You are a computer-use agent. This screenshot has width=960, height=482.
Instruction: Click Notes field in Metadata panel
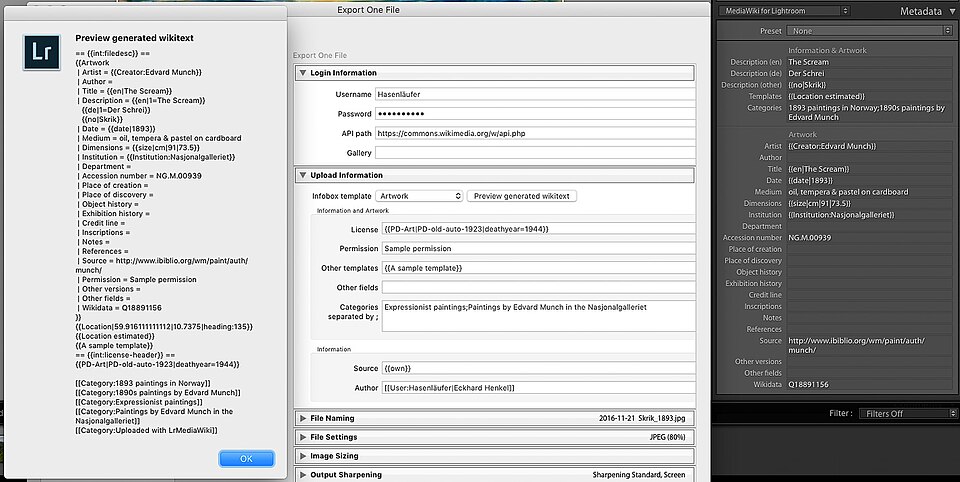[870, 318]
